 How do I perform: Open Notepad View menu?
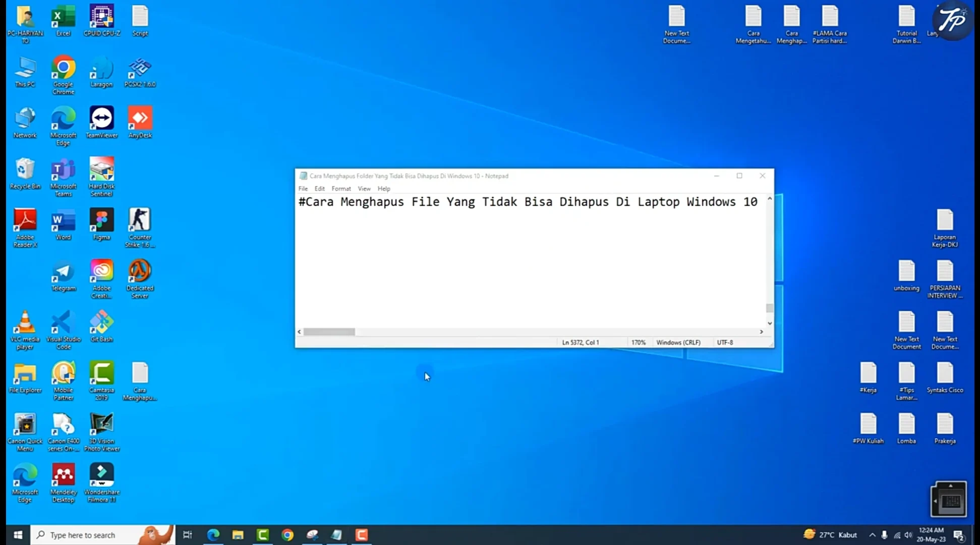coord(364,189)
